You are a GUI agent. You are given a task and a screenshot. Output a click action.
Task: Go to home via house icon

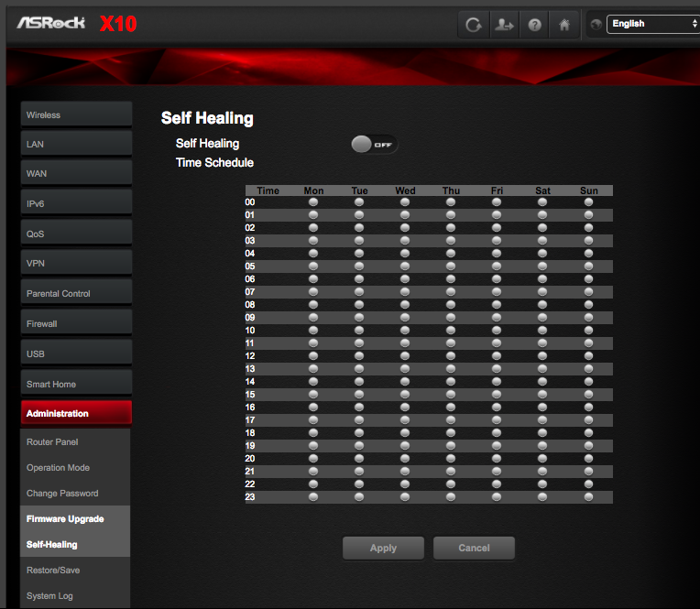564,25
